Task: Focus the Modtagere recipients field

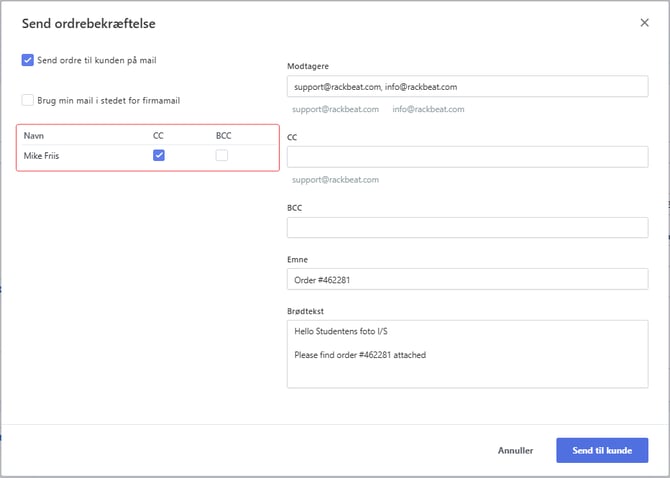Action: pyautogui.click(x=467, y=86)
